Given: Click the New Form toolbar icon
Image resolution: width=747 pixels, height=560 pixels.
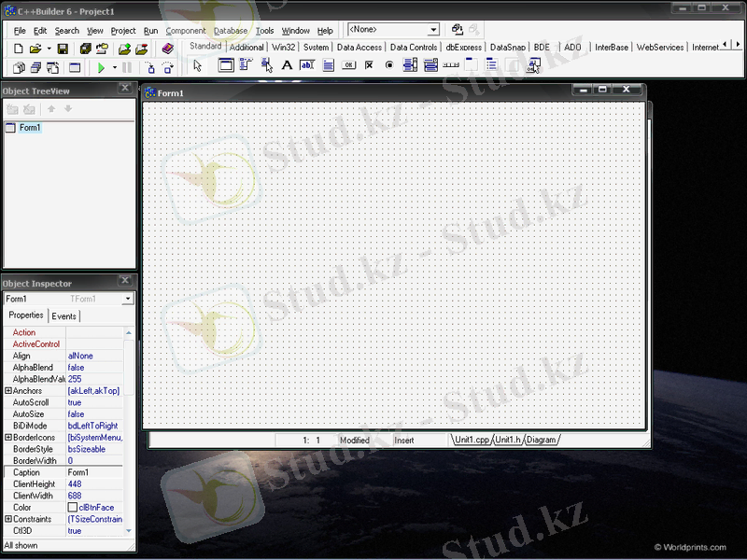Looking at the screenshot, I should point(75,67).
